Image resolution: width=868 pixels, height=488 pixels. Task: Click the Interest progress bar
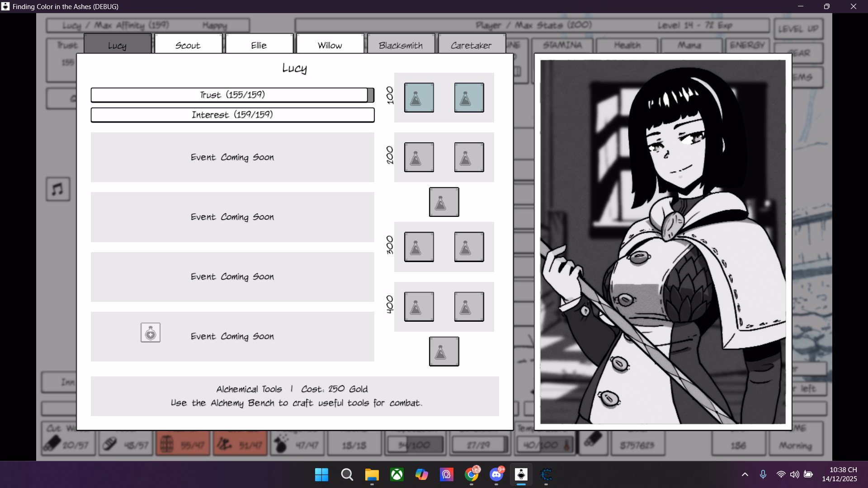point(232,115)
